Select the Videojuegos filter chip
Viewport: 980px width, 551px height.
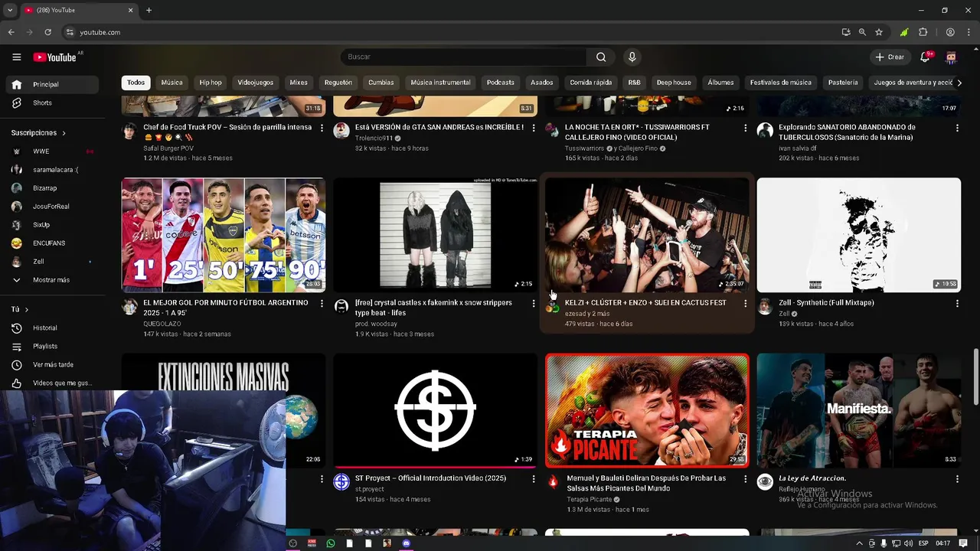[x=256, y=83]
